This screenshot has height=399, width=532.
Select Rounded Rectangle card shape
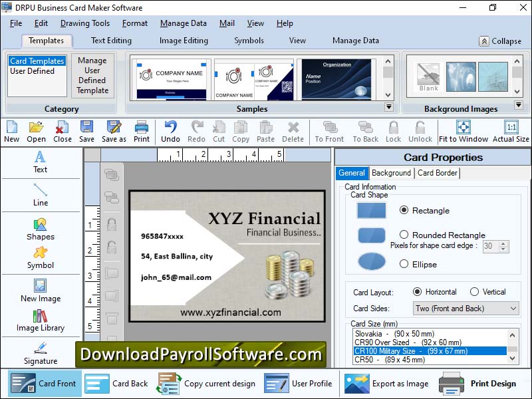click(x=404, y=235)
